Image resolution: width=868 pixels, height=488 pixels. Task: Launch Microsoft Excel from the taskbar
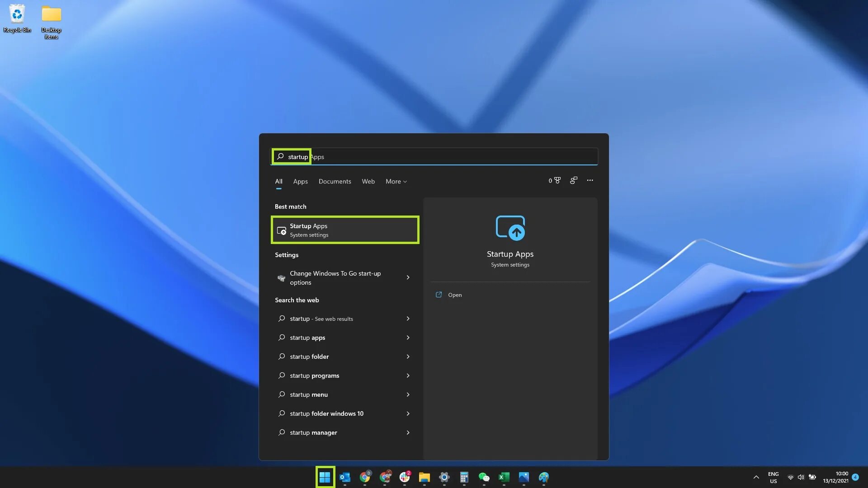coord(505,478)
